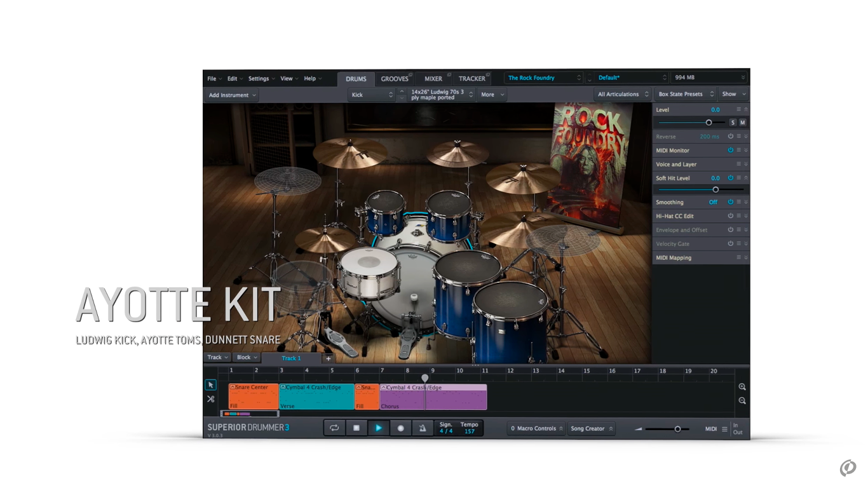Viewport: 868px width, 488px height.
Task: Open the Box State Presets dropdown
Action: (686, 94)
